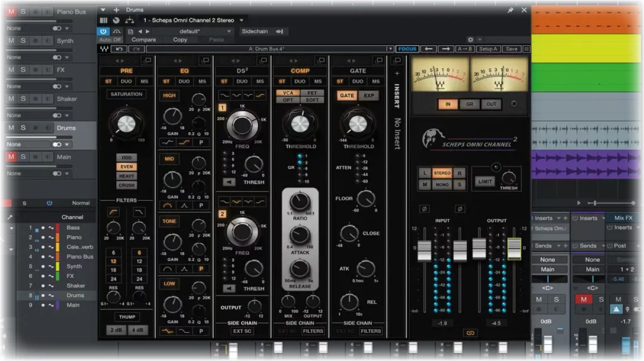Switch VU meter to GR view
Image resolution: width=644 pixels, height=361 pixels.
pyautogui.click(x=469, y=104)
